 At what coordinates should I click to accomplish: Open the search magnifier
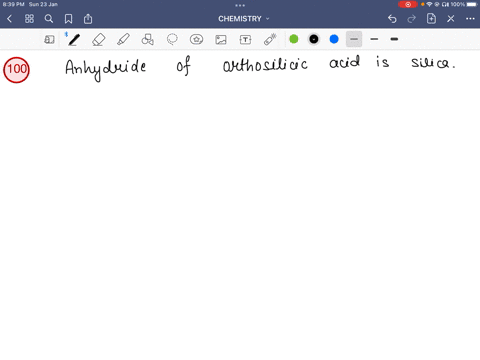[x=49, y=19]
